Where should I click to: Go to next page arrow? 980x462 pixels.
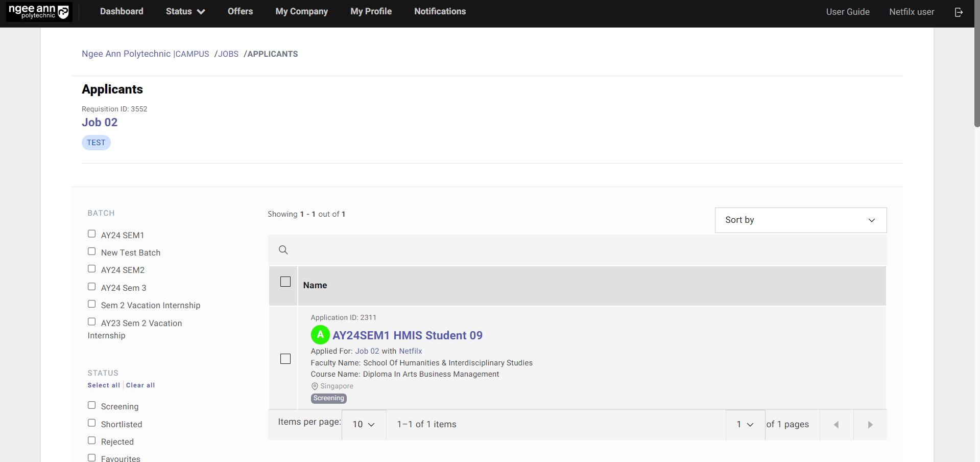[x=870, y=425]
